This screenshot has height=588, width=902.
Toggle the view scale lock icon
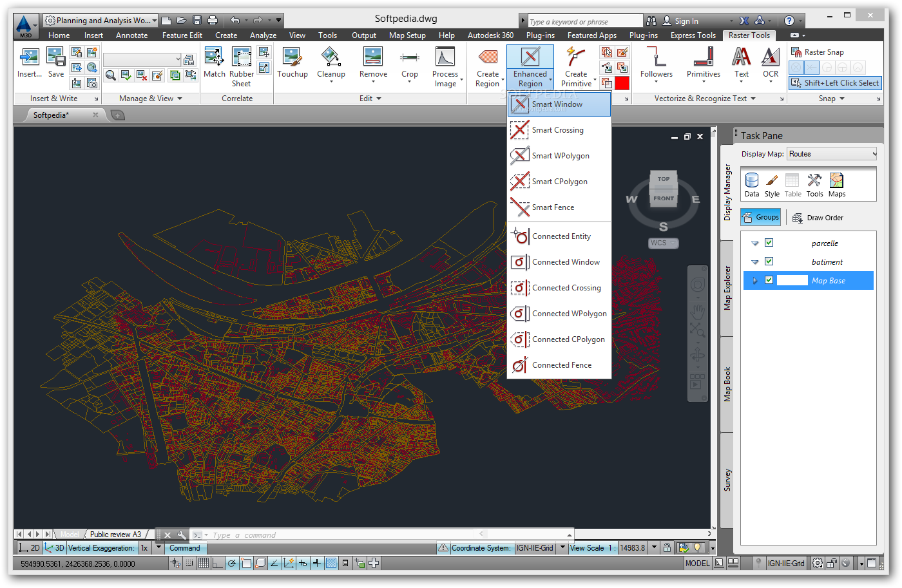667,548
